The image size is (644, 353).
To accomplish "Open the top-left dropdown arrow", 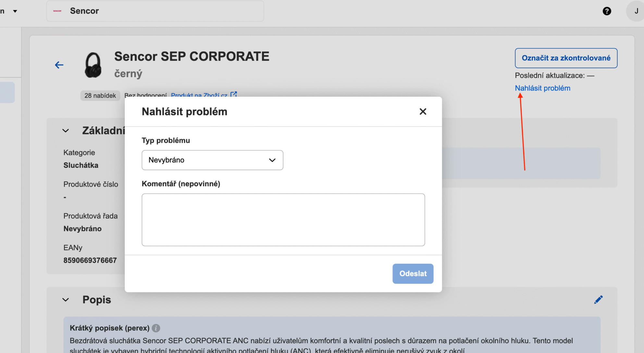I will [15, 11].
